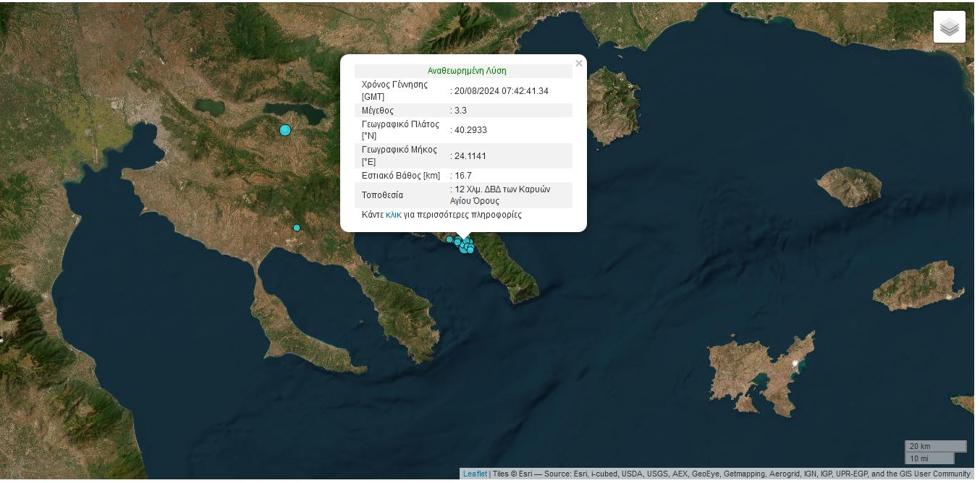Click the 'Αναθεωρημένη Λύση' popup header
980x483 pixels.
coord(466,71)
